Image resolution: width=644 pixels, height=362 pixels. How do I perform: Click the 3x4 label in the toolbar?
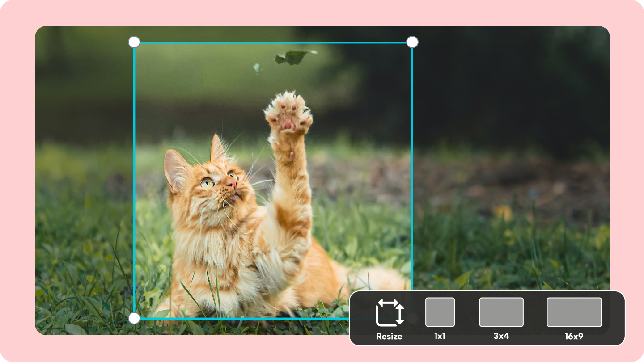(501, 337)
